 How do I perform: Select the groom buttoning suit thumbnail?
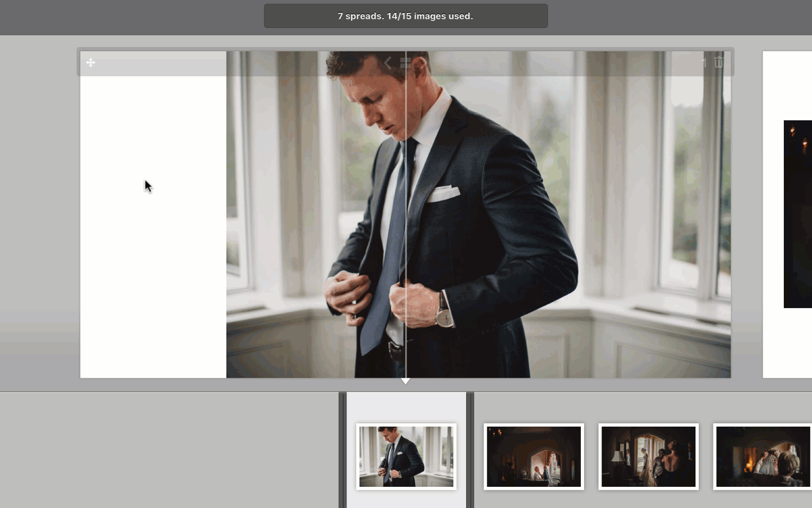pos(406,457)
